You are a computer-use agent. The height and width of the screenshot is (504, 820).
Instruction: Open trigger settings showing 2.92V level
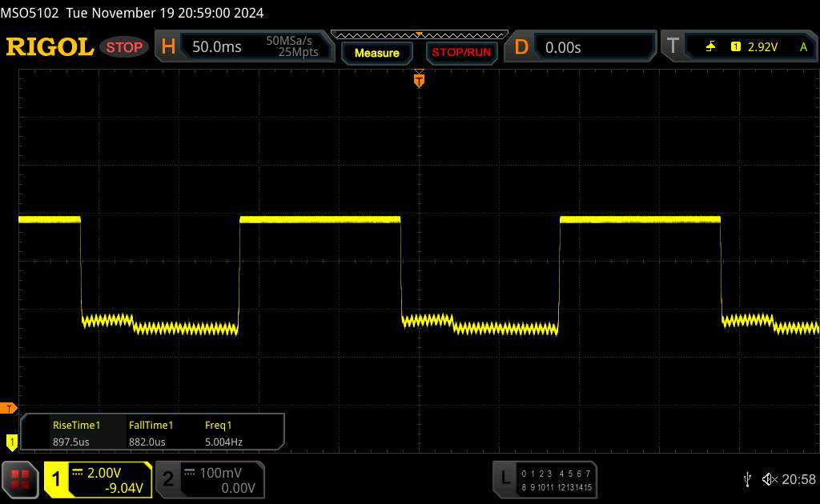click(737, 47)
